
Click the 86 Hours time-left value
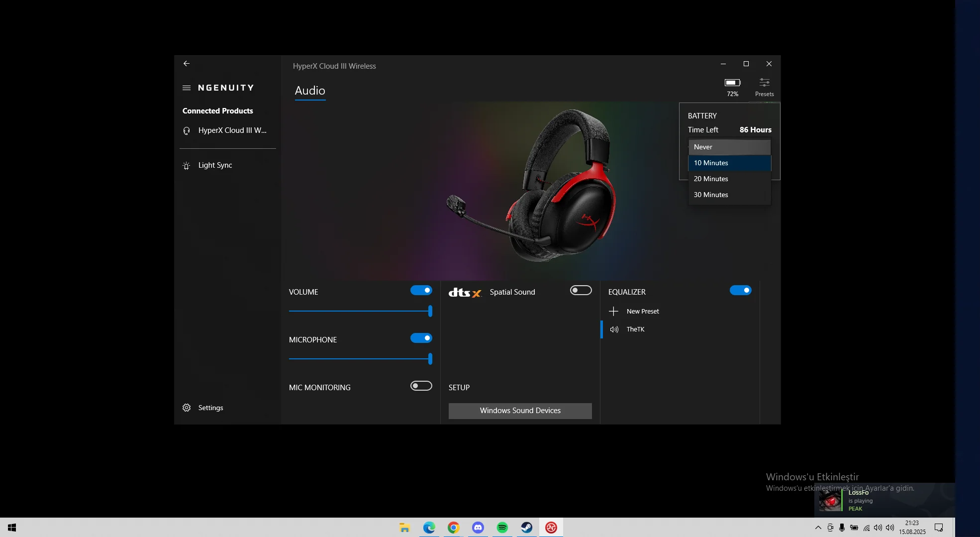(x=756, y=130)
